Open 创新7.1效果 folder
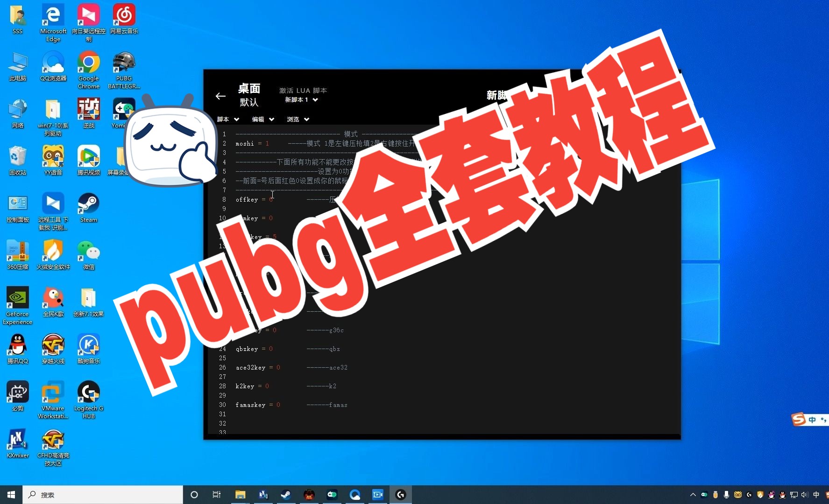This screenshot has height=504, width=829. point(89,302)
